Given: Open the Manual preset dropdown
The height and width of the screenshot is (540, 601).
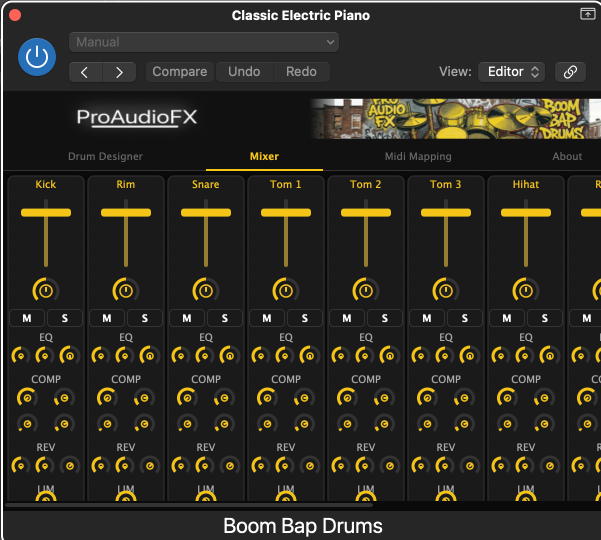Looking at the screenshot, I should [204, 42].
